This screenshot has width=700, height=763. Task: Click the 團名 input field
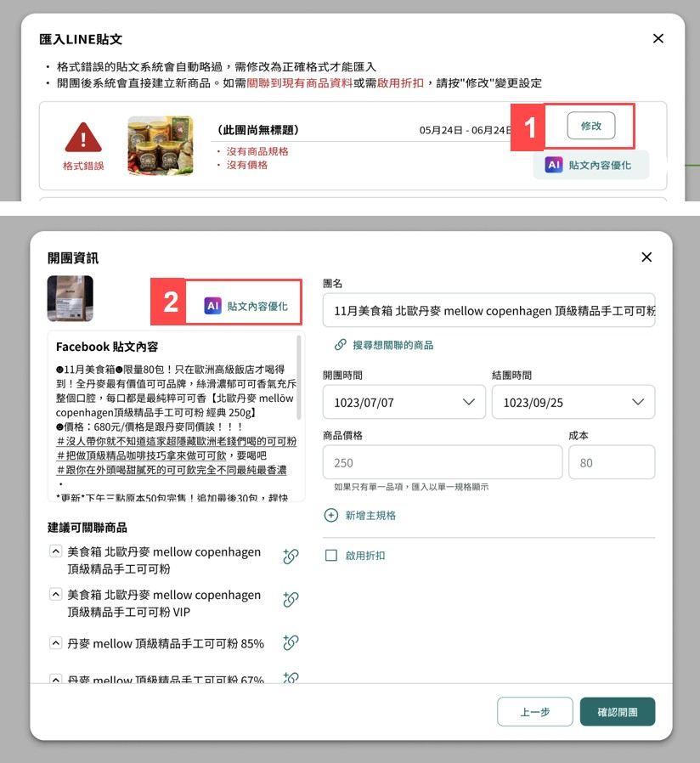488,310
